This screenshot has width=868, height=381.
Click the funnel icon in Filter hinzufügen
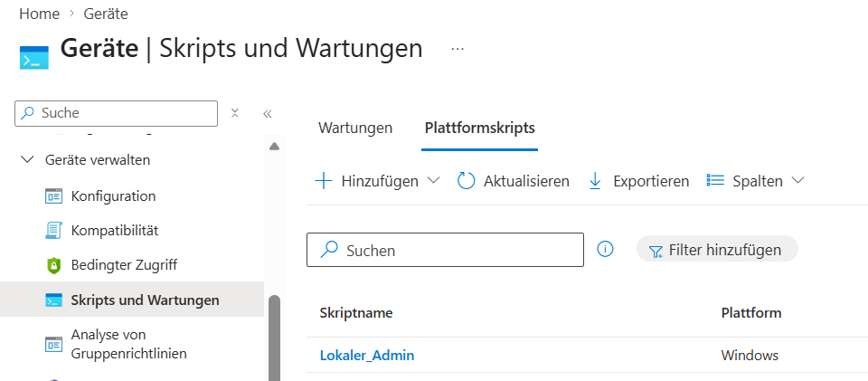click(656, 252)
